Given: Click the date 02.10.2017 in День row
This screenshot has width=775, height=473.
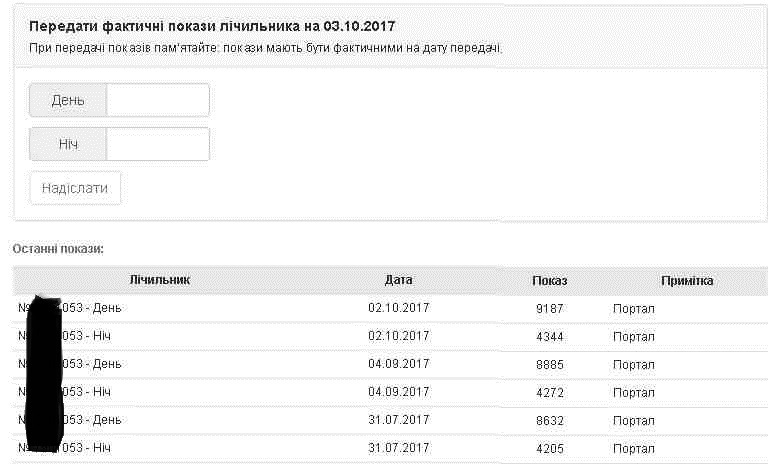Looking at the screenshot, I should (398, 308).
